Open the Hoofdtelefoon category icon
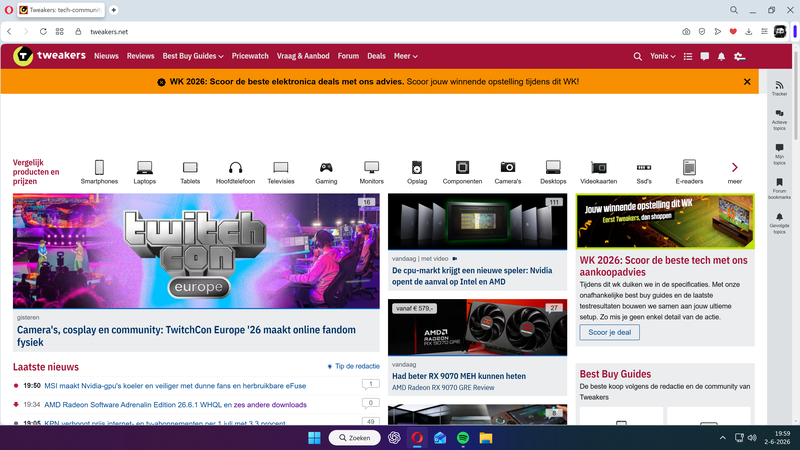Viewport: 800px width, 450px height. (235, 167)
